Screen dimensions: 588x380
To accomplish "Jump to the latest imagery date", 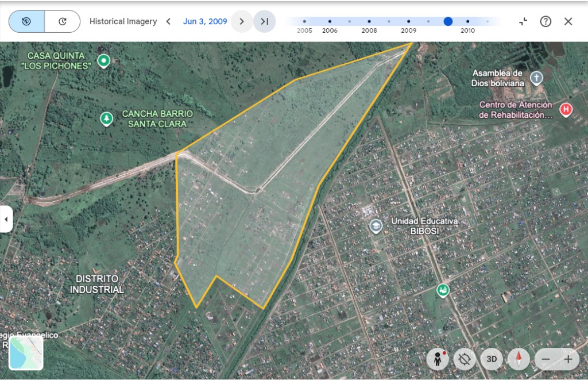I will (264, 21).
